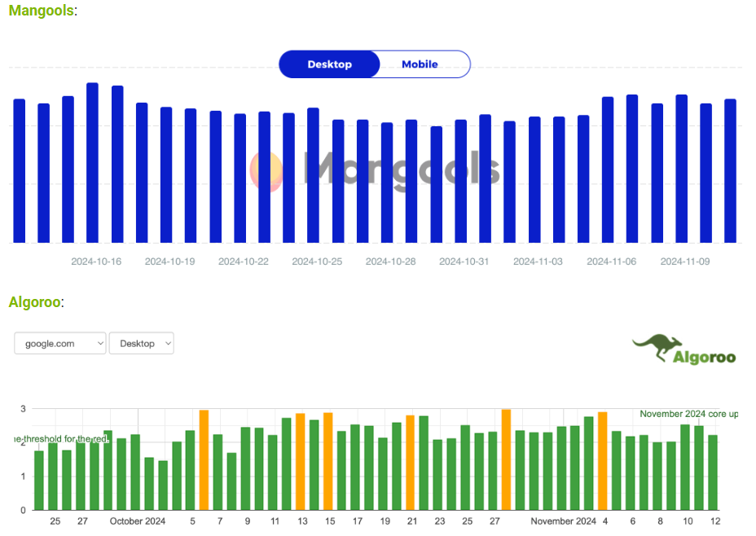Click the 2024-10-22 date label
Viewport: 756px width, 536px height.
click(x=244, y=261)
